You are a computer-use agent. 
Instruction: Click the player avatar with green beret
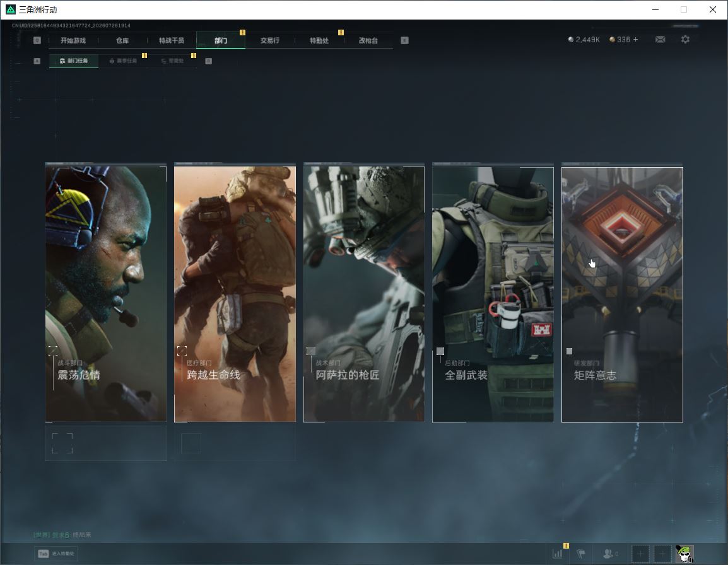(684, 554)
